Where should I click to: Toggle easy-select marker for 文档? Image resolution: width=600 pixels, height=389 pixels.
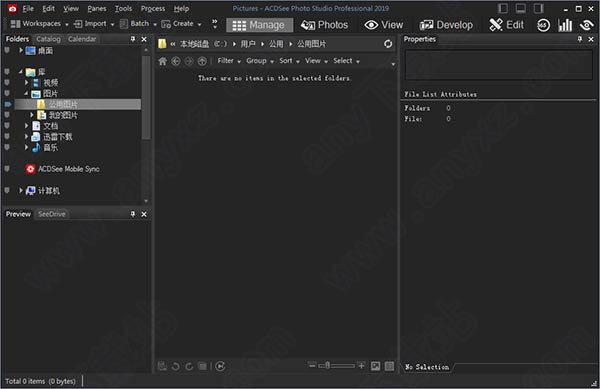click(x=7, y=125)
